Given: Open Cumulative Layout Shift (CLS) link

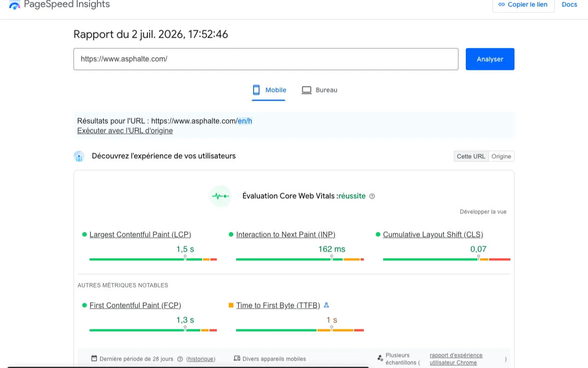Looking at the screenshot, I should (x=433, y=235).
